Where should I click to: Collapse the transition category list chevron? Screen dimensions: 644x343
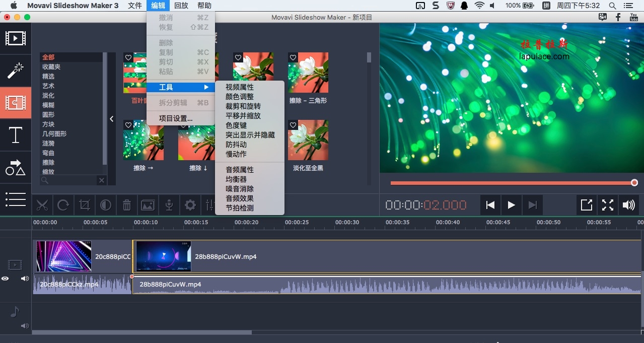coord(112,119)
